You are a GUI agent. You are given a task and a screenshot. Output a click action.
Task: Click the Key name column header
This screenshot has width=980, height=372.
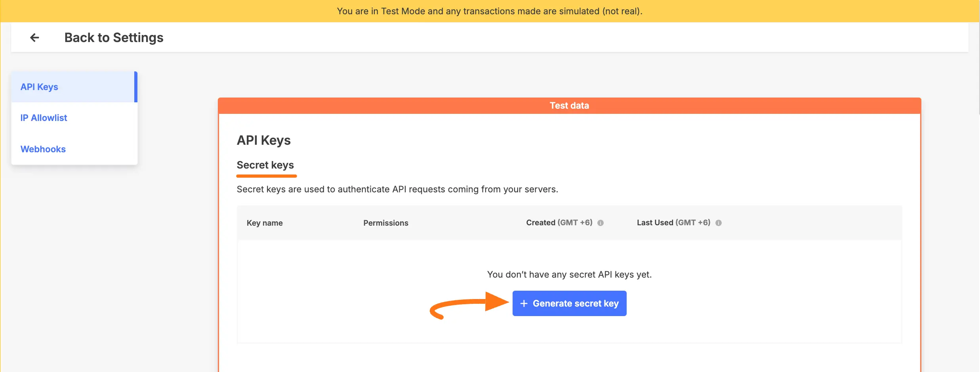pyautogui.click(x=265, y=223)
